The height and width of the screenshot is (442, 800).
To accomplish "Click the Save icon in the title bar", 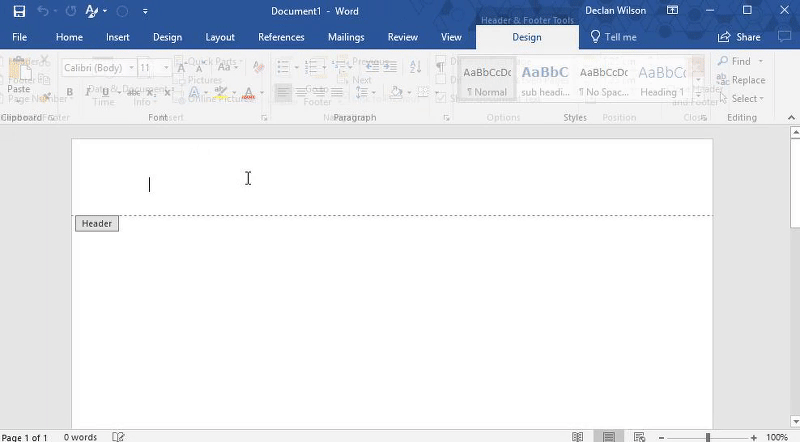I will click(x=19, y=11).
